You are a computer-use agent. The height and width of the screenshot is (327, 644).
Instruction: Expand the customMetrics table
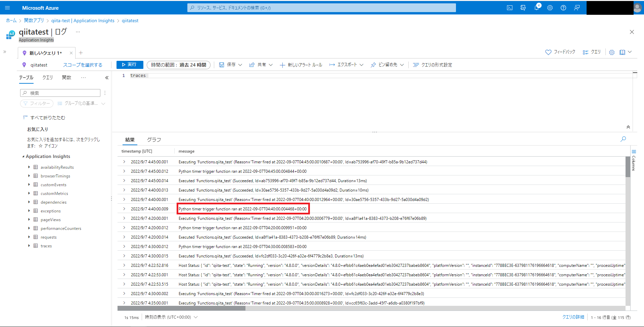29,193
